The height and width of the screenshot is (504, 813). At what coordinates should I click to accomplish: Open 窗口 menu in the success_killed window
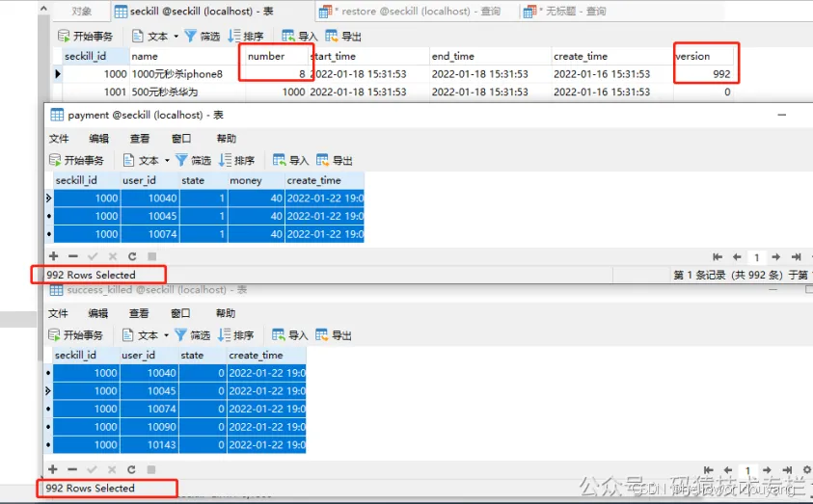pyautogui.click(x=180, y=313)
